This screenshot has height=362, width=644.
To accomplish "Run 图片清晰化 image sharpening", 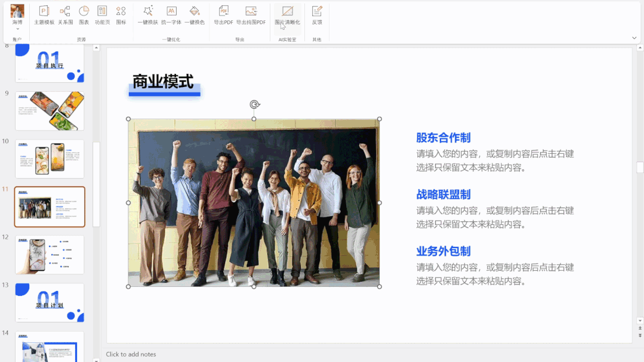I will 288,15.
